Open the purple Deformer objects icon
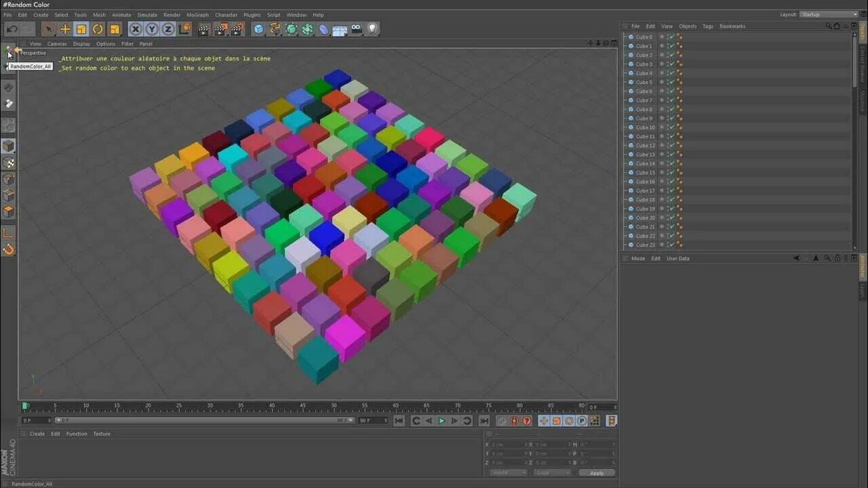Image resolution: width=868 pixels, height=488 pixels. (323, 29)
